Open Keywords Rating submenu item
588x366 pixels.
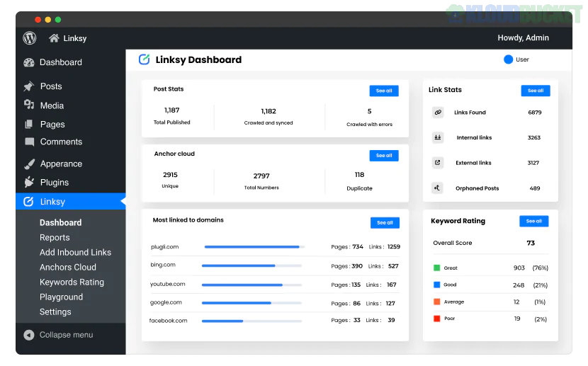pos(72,282)
